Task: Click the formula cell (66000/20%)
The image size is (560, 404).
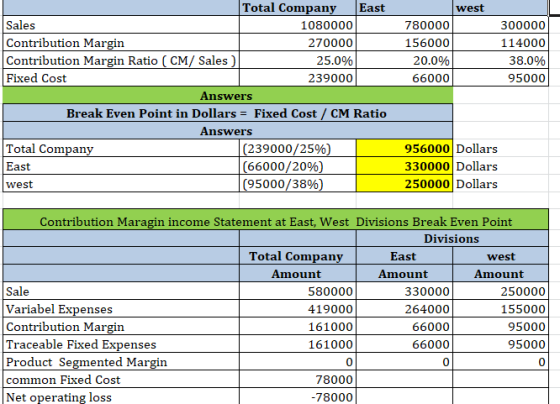Action: [x=298, y=166]
